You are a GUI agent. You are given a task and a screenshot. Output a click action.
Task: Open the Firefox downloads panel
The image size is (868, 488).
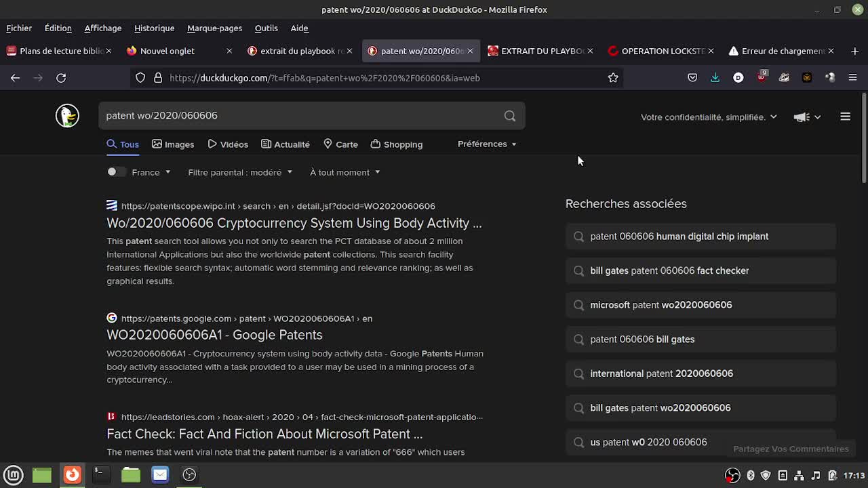[715, 78]
